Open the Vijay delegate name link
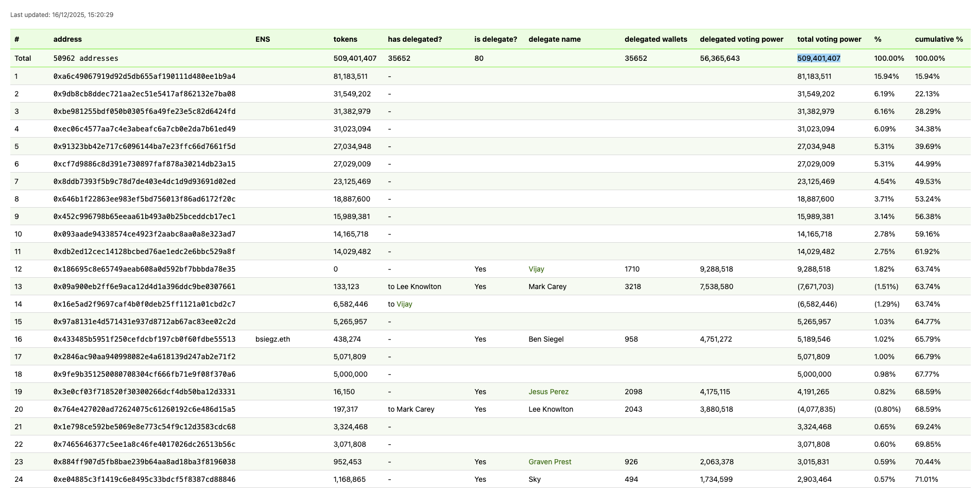The image size is (980, 488). [536, 269]
